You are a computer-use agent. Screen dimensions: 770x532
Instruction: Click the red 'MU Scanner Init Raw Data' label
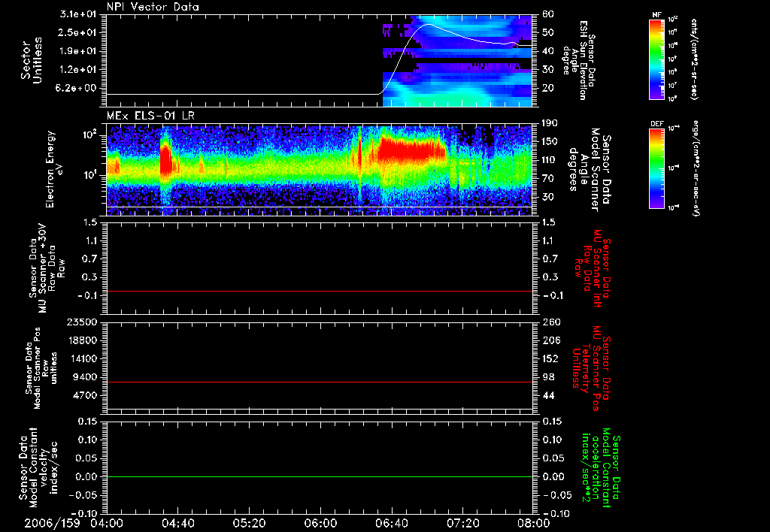(593, 268)
